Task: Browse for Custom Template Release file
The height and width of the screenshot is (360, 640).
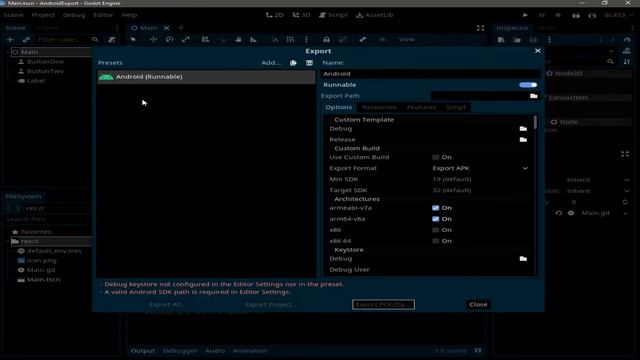Action: pos(523,140)
